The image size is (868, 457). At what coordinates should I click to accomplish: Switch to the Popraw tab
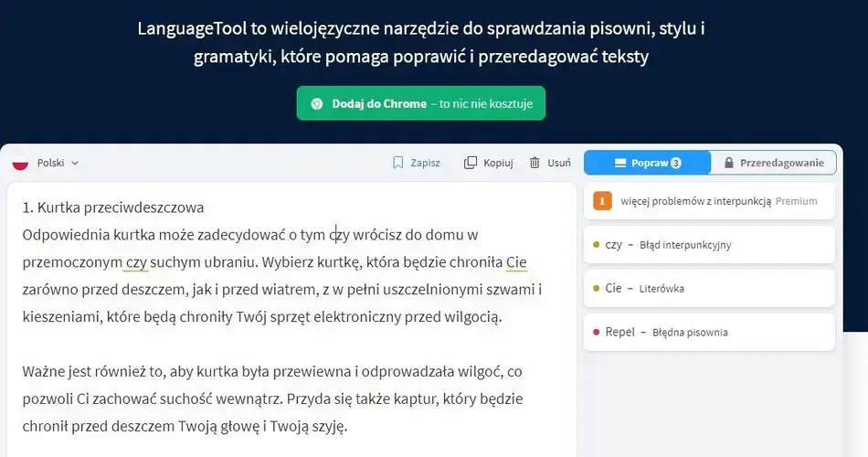click(x=647, y=163)
